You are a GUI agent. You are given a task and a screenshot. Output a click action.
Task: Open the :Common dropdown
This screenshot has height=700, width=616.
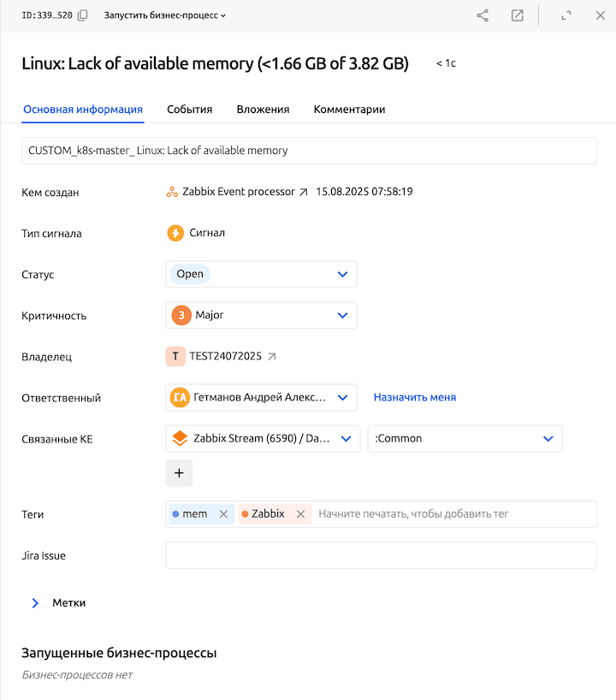point(548,439)
